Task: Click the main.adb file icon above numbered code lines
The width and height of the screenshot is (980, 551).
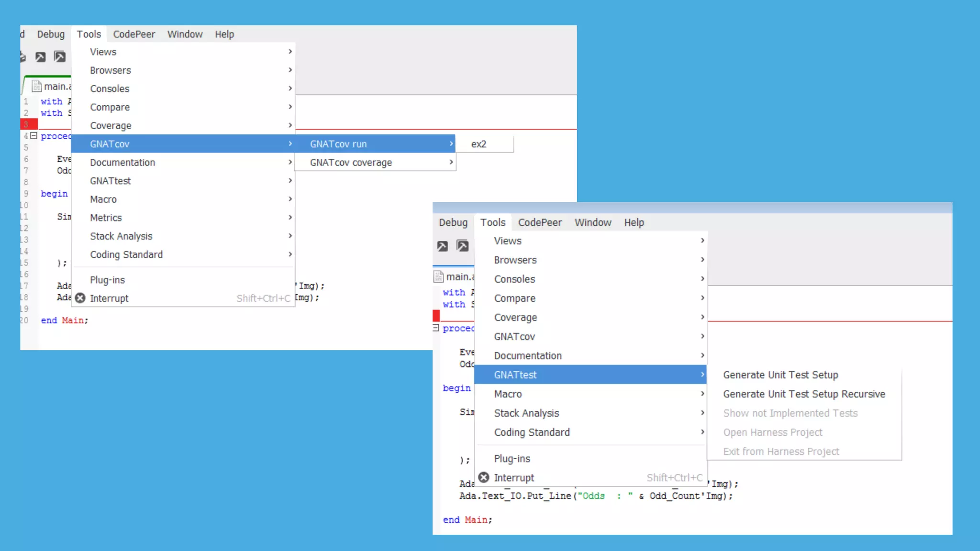Action: click(36, 86)
